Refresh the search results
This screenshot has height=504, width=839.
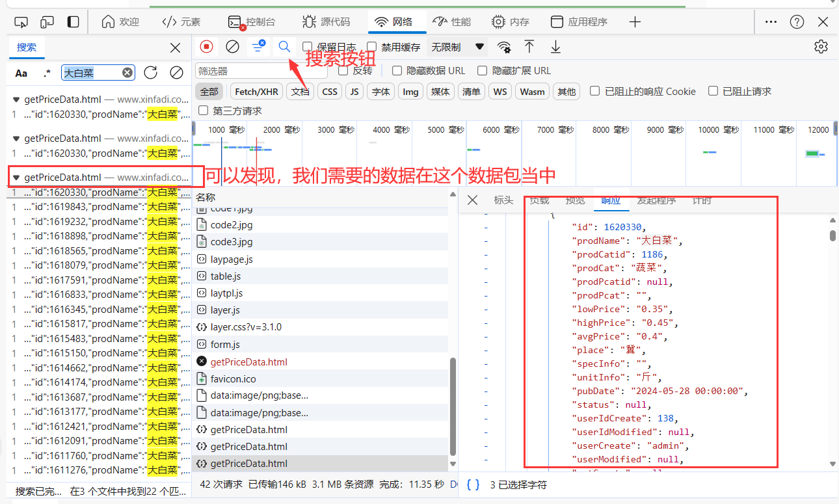coord(150,72)
